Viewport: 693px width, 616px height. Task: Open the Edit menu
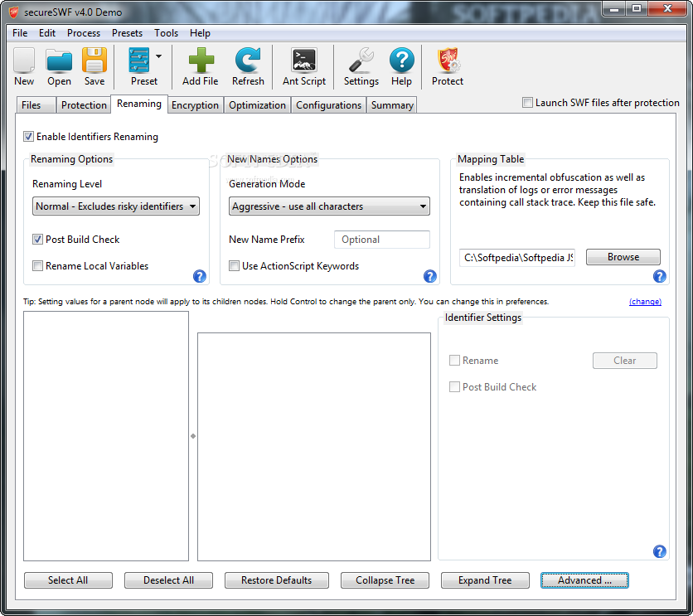[47, 33]
